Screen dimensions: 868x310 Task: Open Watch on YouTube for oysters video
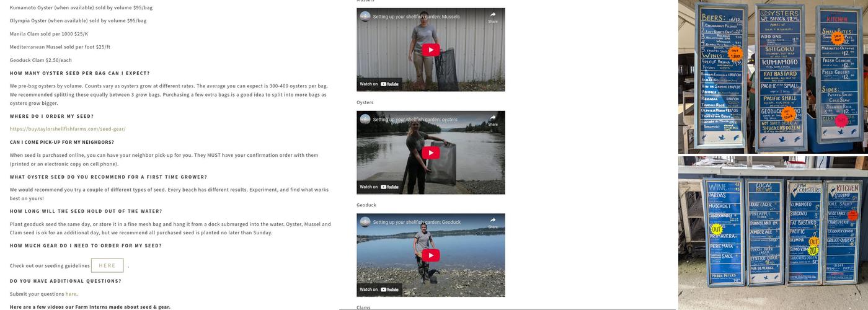point(379,187)
